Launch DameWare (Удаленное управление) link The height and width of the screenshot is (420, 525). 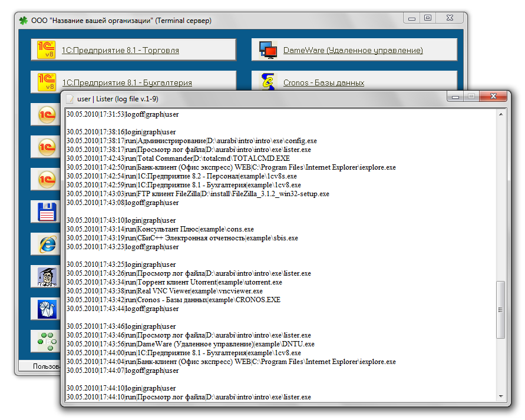coord(353,50)
